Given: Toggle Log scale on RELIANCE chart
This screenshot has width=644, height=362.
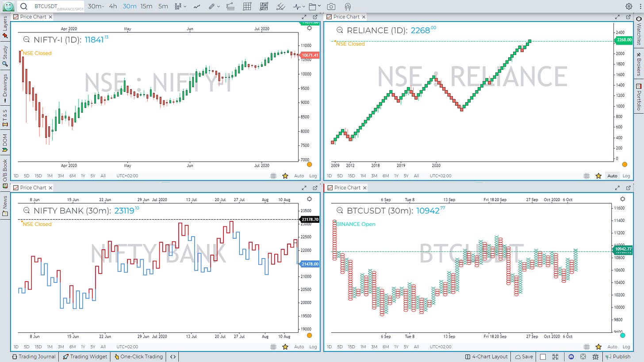Looking at the screenshot, I should click(x=626, y=176).
